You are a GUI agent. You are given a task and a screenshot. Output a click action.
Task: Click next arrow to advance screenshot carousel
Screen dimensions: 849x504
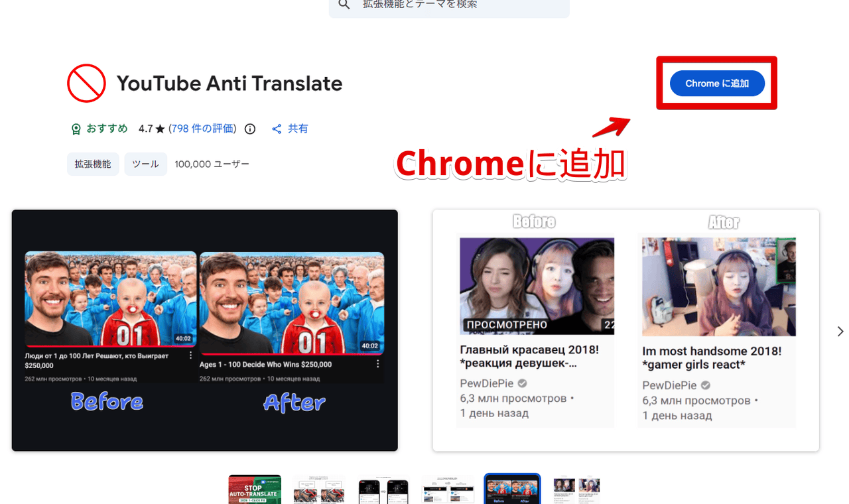coord(840,331)
